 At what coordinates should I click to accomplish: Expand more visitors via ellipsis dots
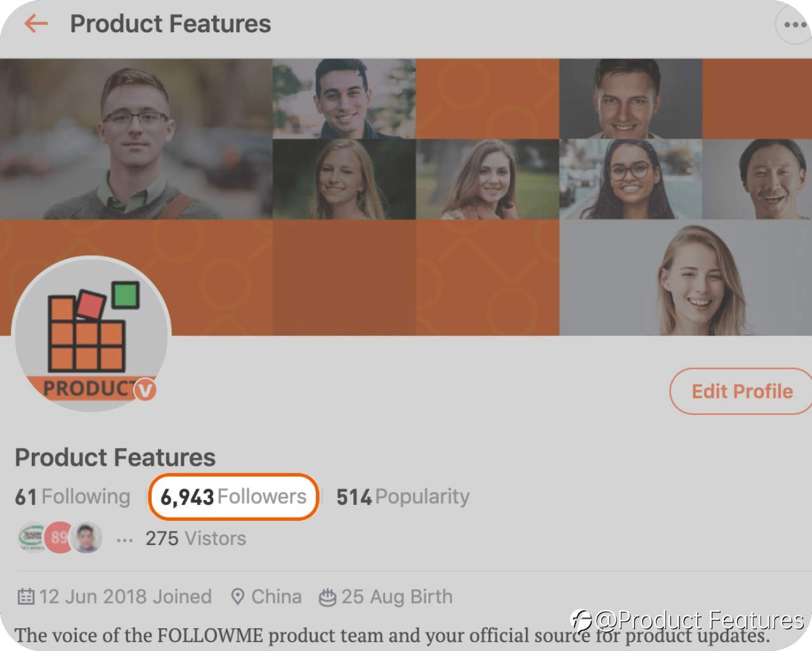(x=124, y=541)
